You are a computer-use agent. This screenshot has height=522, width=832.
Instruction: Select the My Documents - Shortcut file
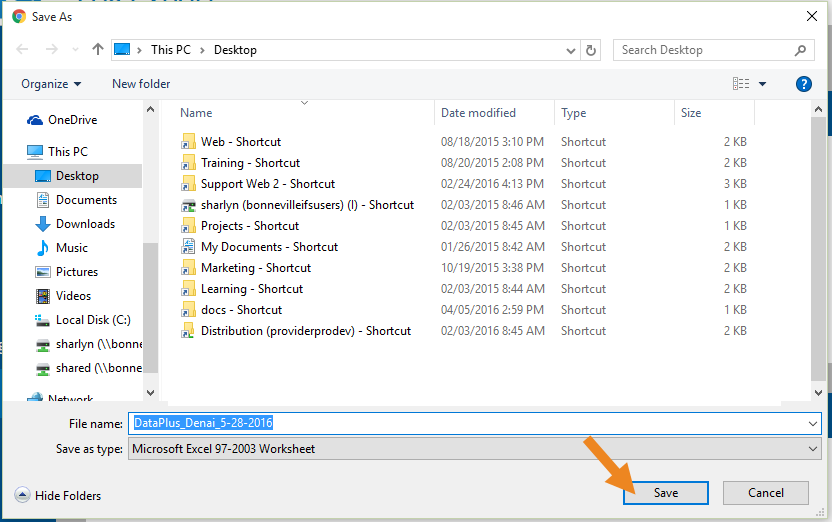click(269, 247)
